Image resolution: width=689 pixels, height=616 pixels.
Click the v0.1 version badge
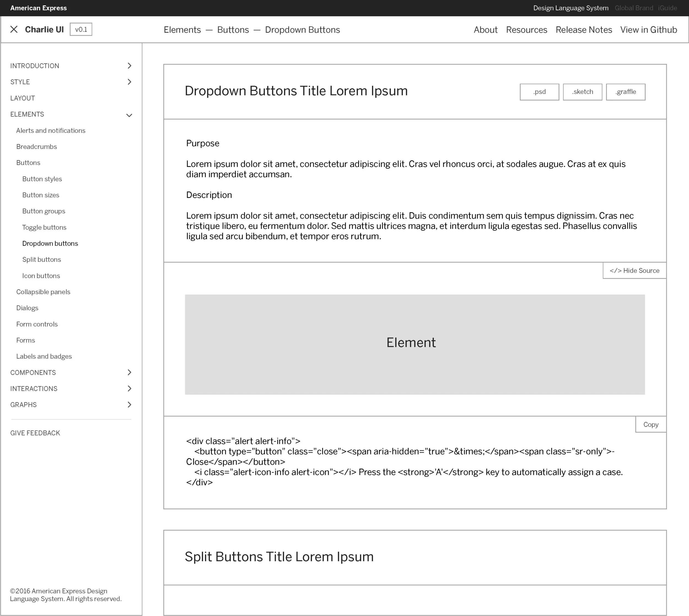point(81,29)
